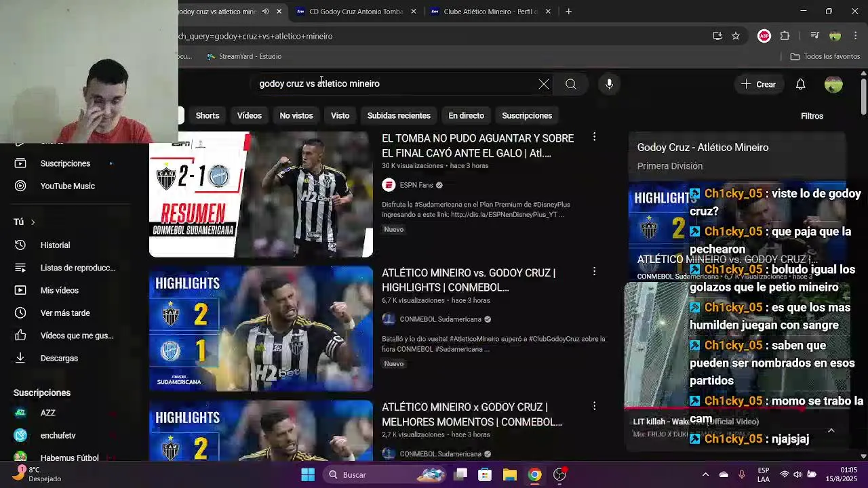This screenshot has height=488, width=868.
Task: Open Ver más tarde in the sidebar
Action: pyautogui.click(x=65, y=312)
